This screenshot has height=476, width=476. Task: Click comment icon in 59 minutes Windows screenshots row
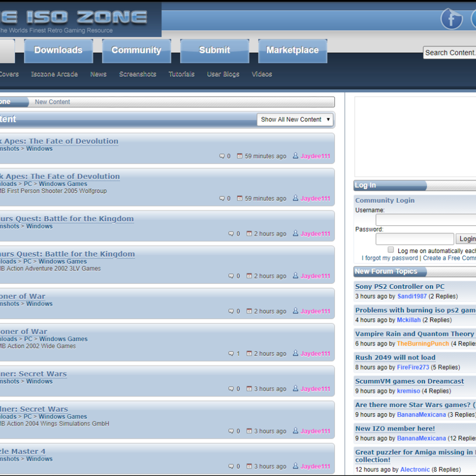point(222,156)
